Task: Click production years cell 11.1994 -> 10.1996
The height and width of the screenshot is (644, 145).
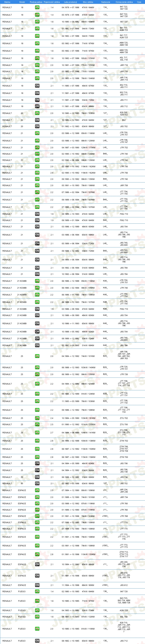Action: 70,585
